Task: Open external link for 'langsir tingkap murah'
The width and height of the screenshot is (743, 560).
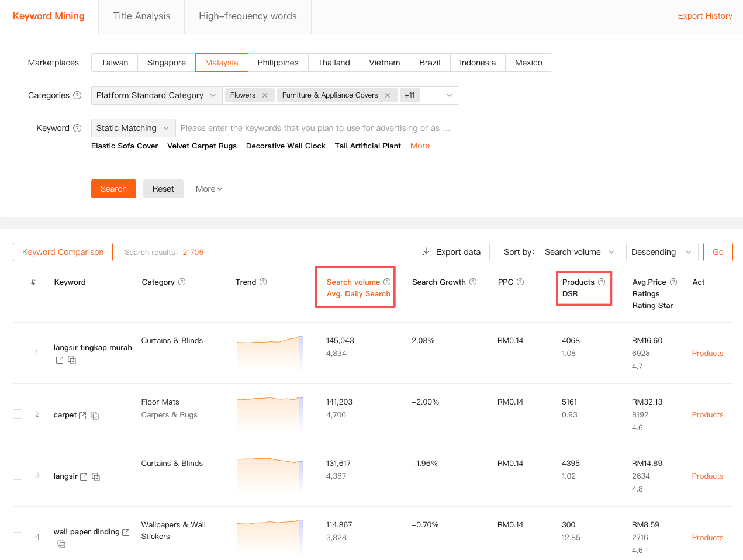Action: point(60,360)
